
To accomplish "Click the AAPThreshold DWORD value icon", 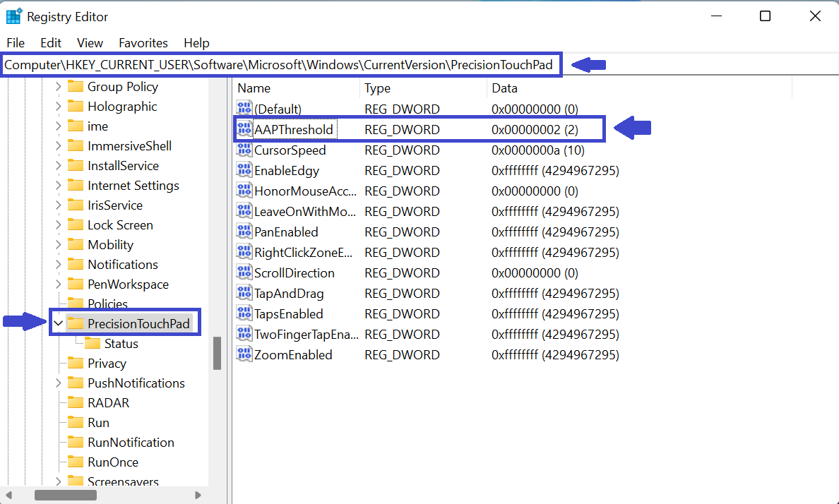I will coord(244,130).
